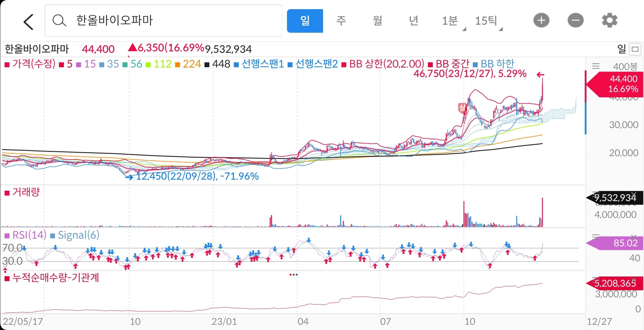The image size is (644, 330).
Task: Tap the high label 46,750(23/12/27), 5.29%
Action: coord(470,74)
